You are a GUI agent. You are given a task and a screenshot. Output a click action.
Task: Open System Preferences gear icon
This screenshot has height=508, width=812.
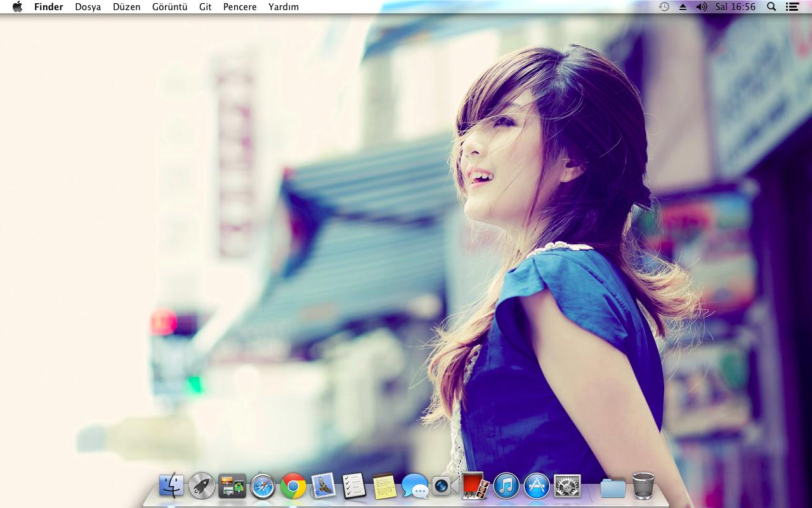pyautogui.click(x=567, y=486)
